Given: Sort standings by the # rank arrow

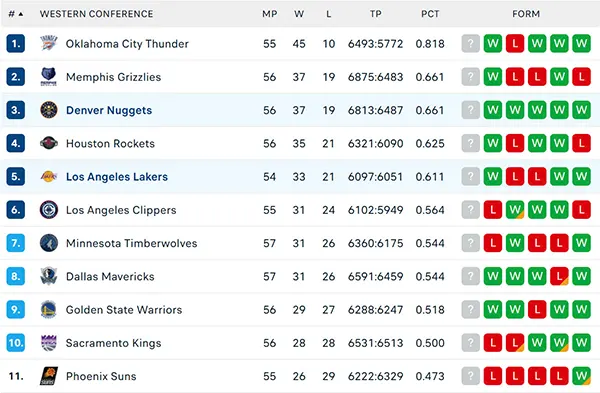Looking at the screenshot, I should [x=21, y=14].
